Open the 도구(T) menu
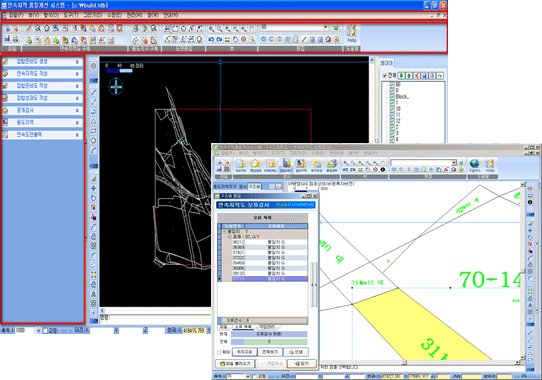The image size is (542, 380). pos(71,15)
